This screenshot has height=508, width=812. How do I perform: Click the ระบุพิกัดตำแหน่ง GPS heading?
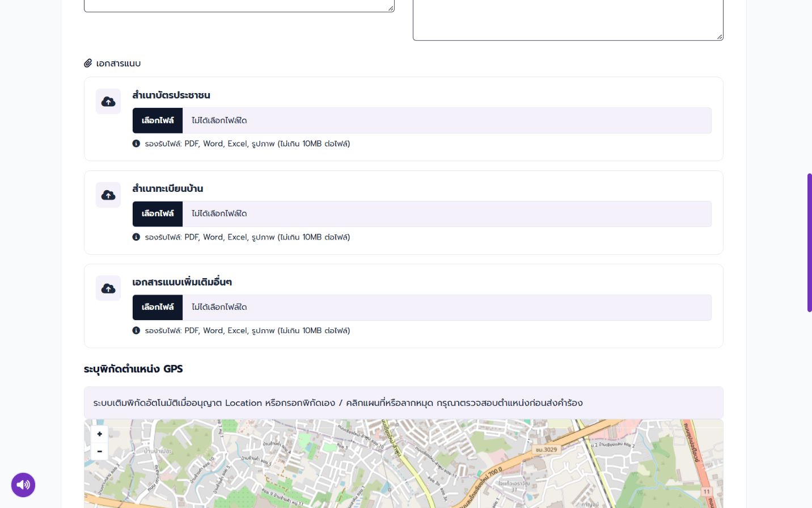pos(133,369)
